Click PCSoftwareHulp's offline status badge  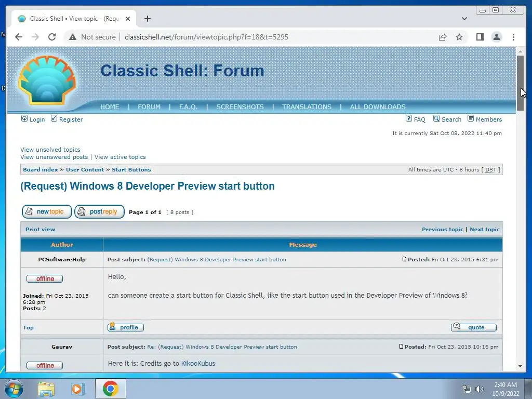coord(45,278)
